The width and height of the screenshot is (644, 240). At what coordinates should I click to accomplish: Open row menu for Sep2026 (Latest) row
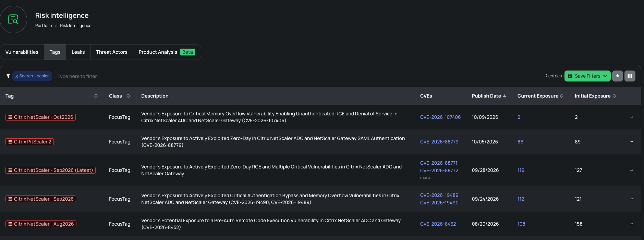631,170
